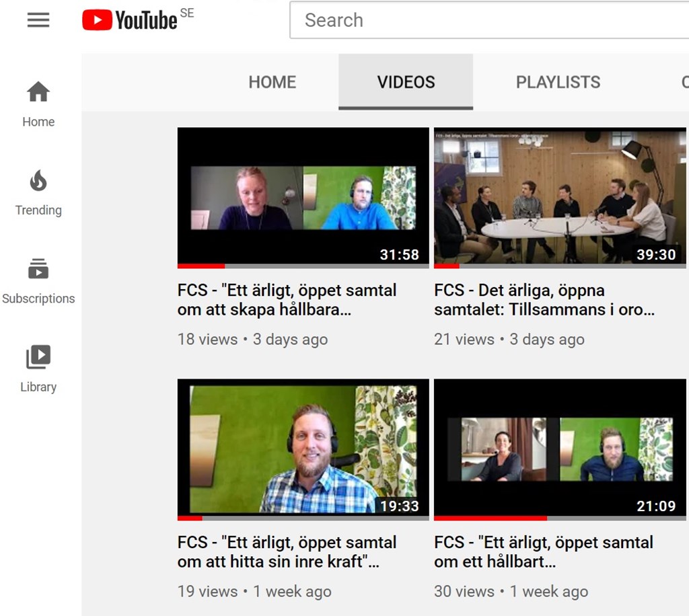Click the YouTube logo
689x616 pixels.
coord(131,20)
